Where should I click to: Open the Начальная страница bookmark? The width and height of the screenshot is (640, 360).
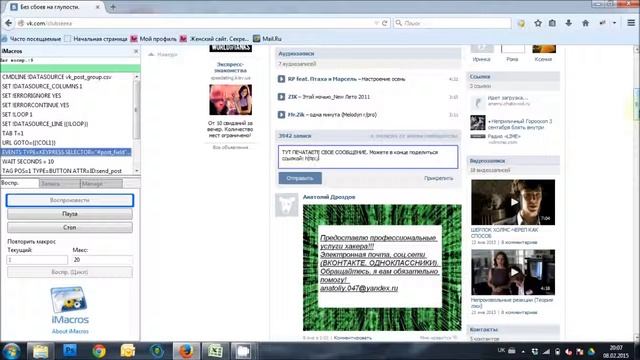pos(96,39)
